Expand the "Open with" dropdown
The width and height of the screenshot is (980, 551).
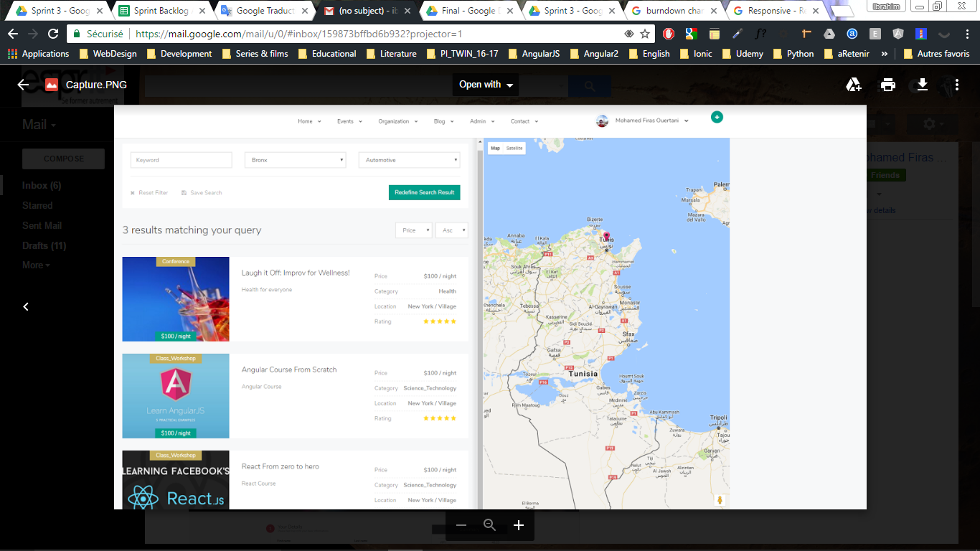click(486, 85)
